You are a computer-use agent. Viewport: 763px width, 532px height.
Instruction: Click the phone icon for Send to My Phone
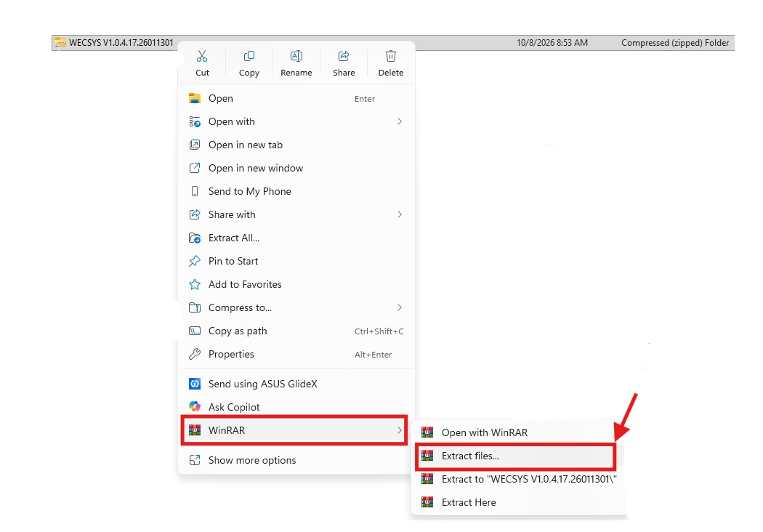click(195, 191)
